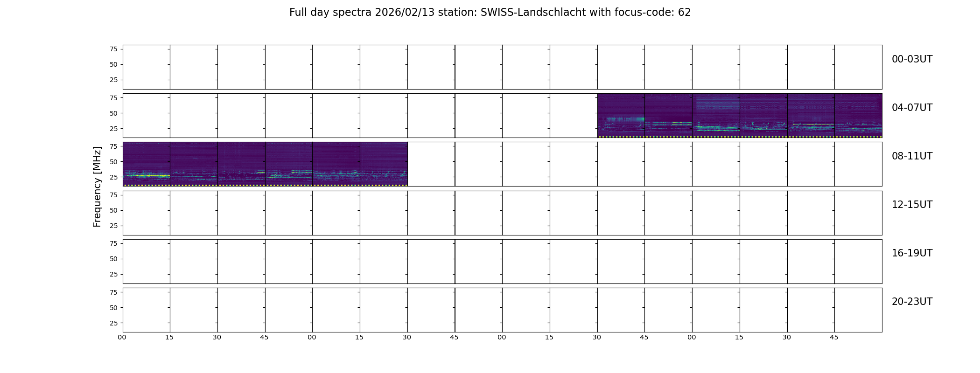Click the 75 frequency tick in the top row
Viewport: 980px width, 373px height.
coord(113,49)
